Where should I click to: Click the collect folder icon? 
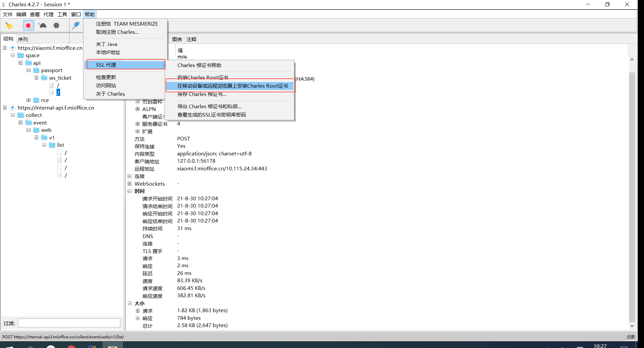(21, 115)
